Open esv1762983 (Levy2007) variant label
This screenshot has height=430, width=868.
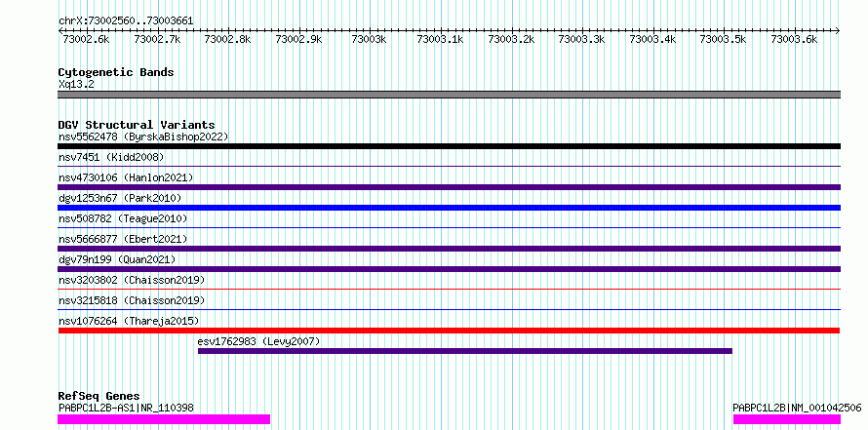(x=258, y=341)
